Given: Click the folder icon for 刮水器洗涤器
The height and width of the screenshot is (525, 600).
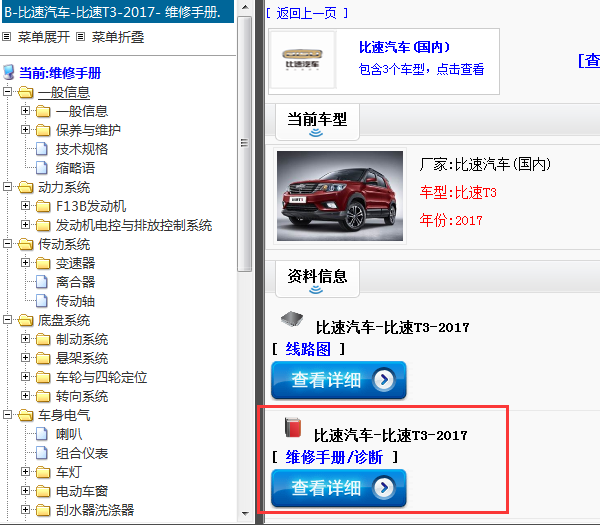Looking at the screenshot, I should pos(43,510).
